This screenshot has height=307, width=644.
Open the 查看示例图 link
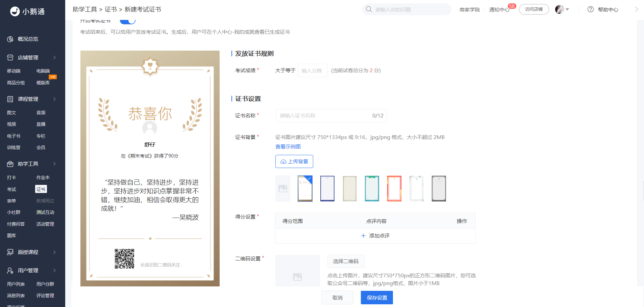(x=288, y=147)
